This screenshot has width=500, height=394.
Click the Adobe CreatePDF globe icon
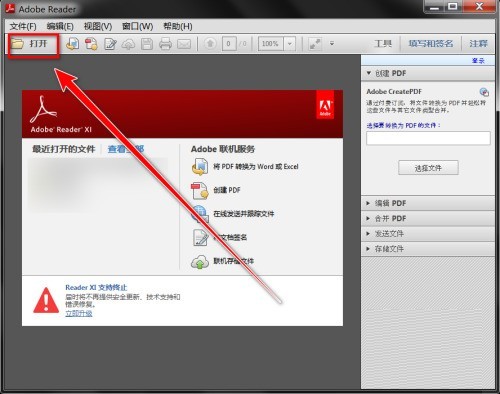point(484,92)
